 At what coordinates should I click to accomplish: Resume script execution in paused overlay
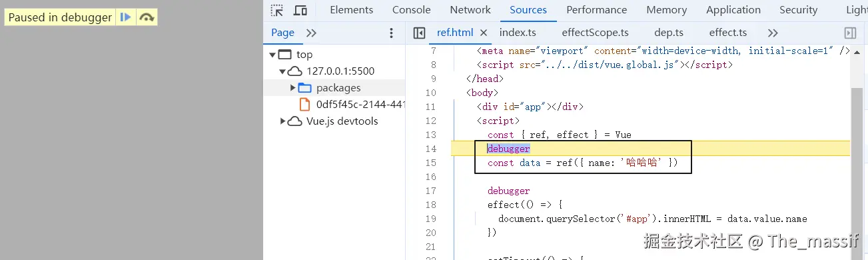125,18
